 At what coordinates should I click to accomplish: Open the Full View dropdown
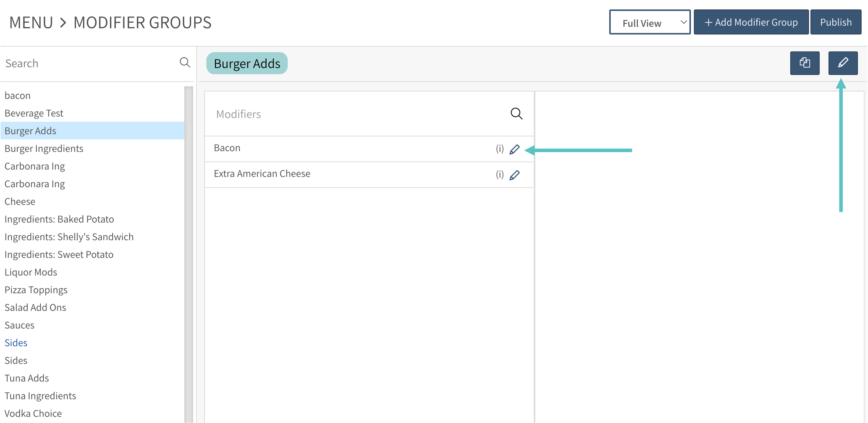[649, 23]
